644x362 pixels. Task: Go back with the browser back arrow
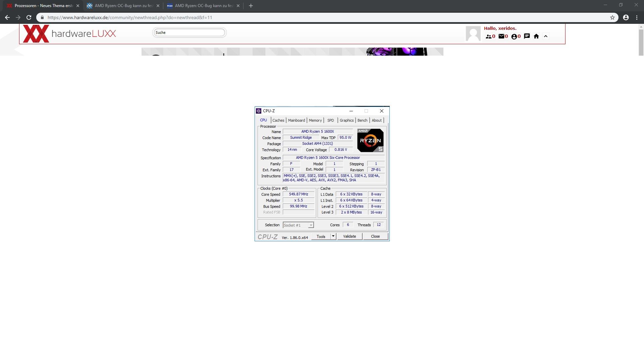(7, 17)
